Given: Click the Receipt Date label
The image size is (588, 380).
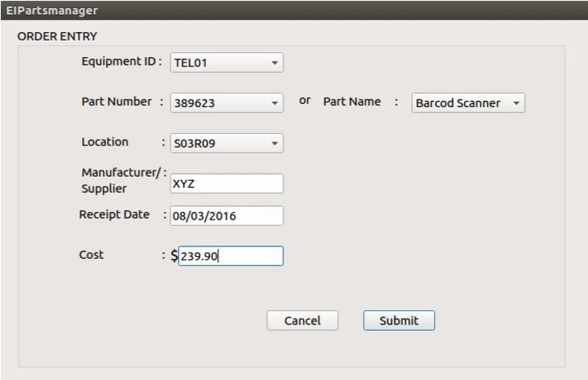Looking at the screenshot, I should pyautogui.click(x=114, y=215).
